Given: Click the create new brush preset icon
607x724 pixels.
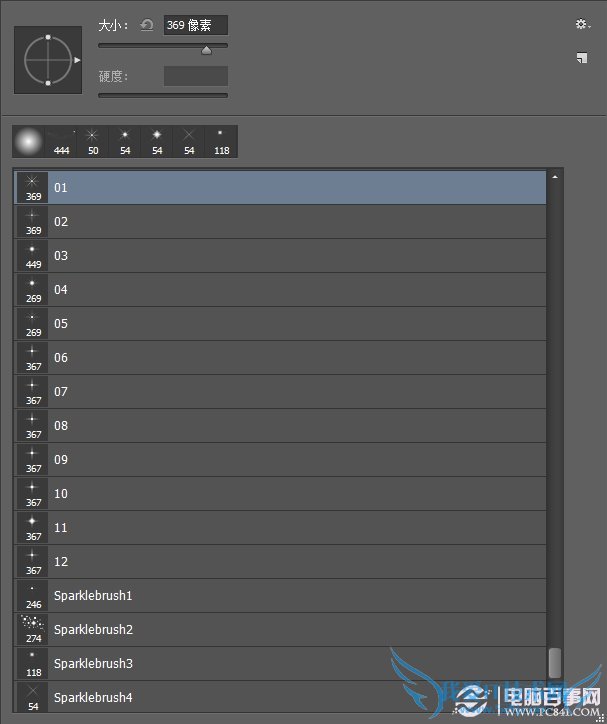Looking at the screenshot, I should coord(582,58).
